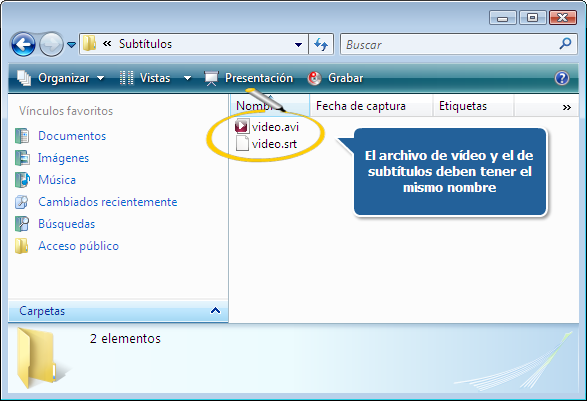Click the greyed Forward arrow button
Image resolution: width=587 pixels, height=401 pixels.
pos(51,45)
